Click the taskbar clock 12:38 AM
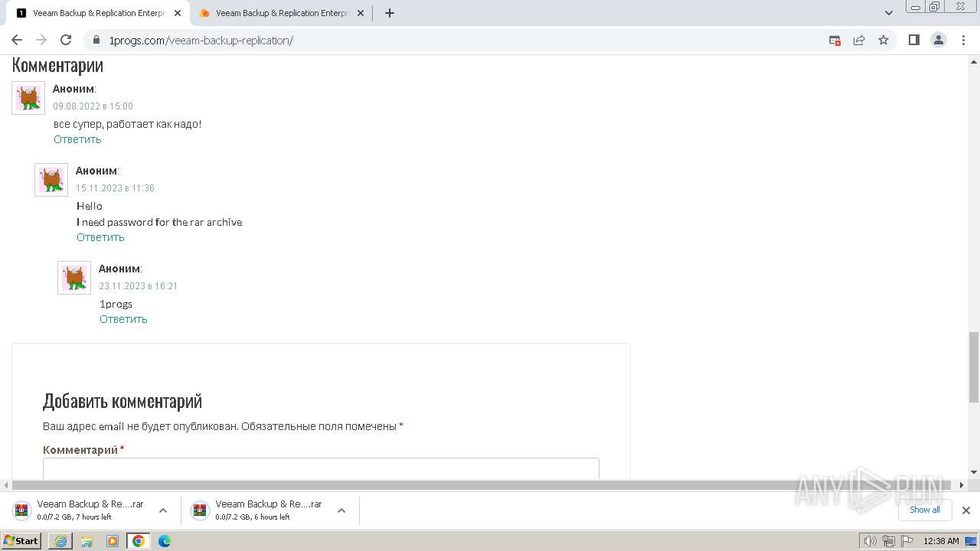980x551 pixels. tap(941, 541)
